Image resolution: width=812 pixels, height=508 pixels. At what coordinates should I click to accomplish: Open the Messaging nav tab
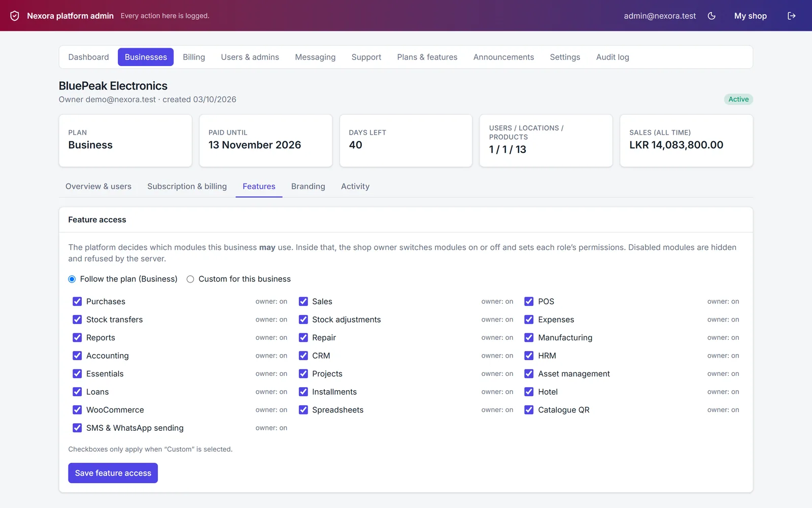315,57
